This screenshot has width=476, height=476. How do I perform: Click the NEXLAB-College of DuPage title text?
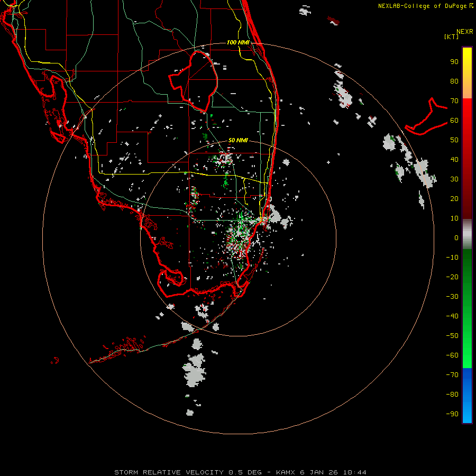(x=423, y=6)
